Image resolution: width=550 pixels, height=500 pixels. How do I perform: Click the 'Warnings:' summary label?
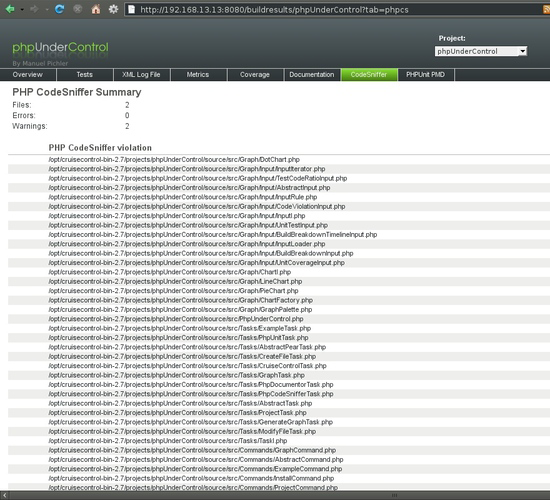click(30, 126)
